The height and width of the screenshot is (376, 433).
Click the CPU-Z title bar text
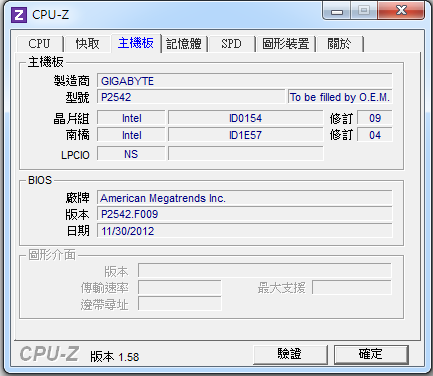51,15
